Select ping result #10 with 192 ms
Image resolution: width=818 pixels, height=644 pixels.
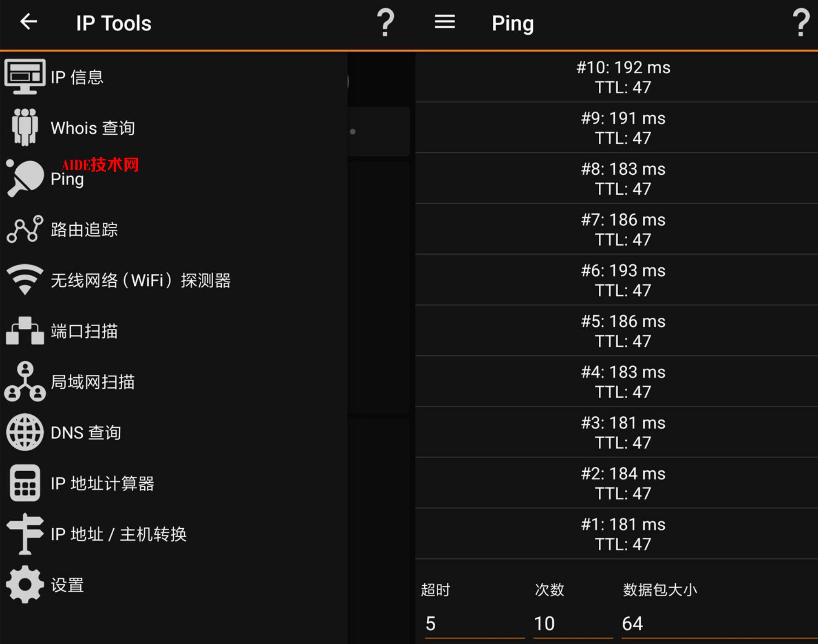[x=623, y=77]
